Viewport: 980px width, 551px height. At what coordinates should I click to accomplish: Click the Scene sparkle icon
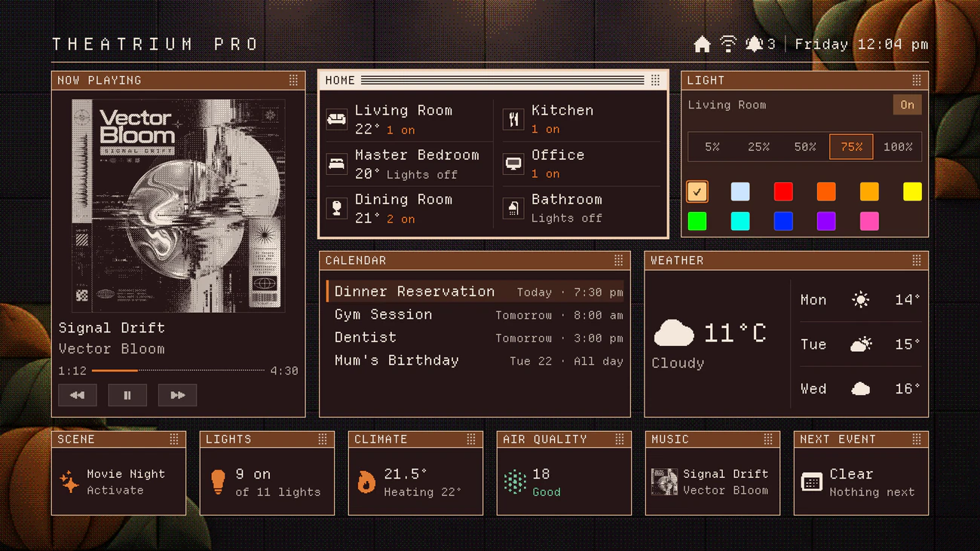(69, 482)
